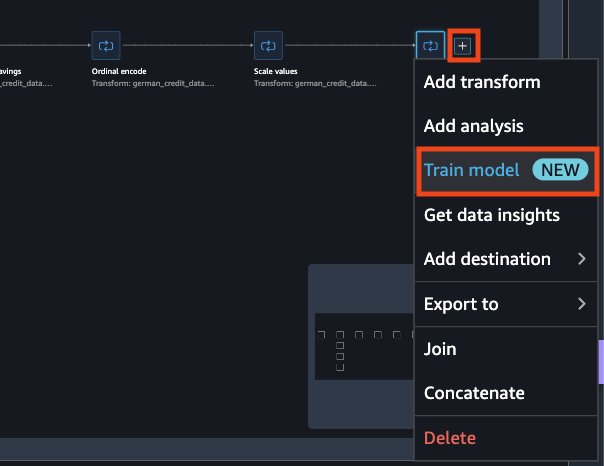Expand the chevron arrow beside Export to
Screen dimensions: 604x466
tap(582, 304)
